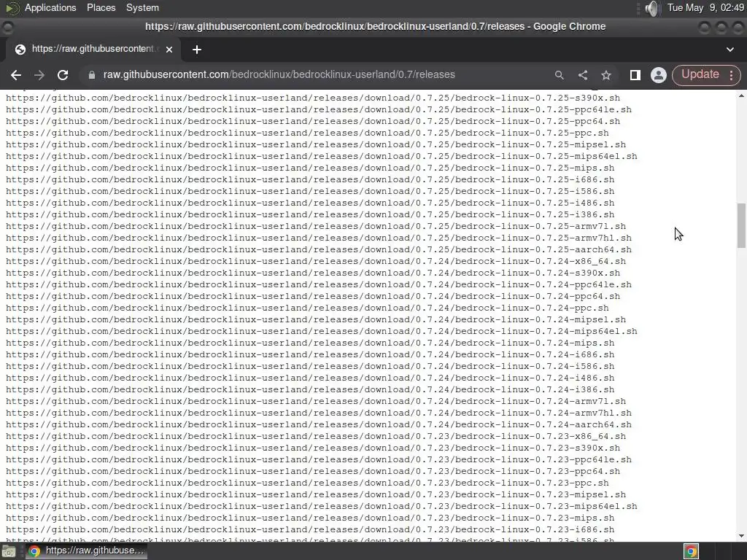Click the 0.7.24-mips64el.sh URL line
This screenshot has height=560, width=747.
322,332
